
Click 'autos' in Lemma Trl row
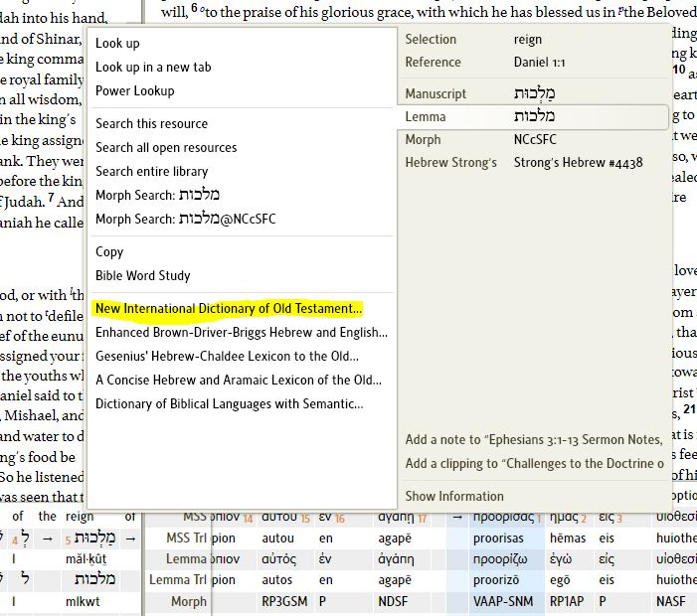[x=277, y=580]
